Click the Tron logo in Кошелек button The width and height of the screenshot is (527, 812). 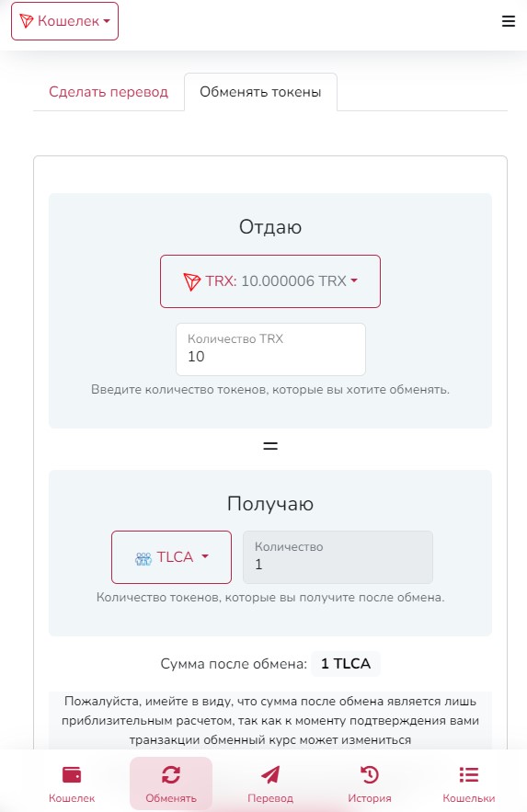tap(27, 21)
